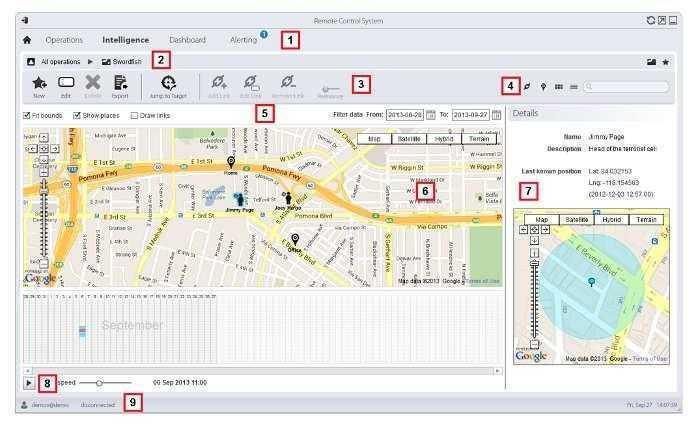700x424 pixels.
Task: Select Map view in Details mini map
Action: coord(542,220)
